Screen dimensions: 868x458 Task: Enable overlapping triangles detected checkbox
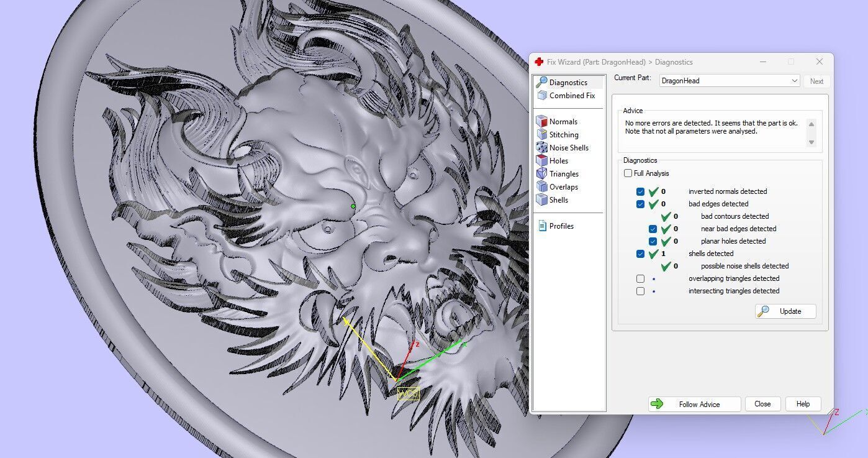pyautogui.click(x=640, y=278)
